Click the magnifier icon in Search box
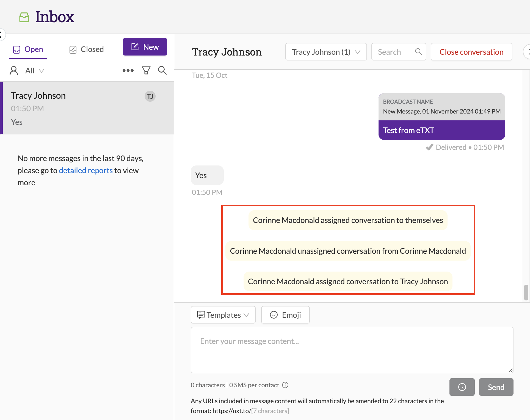This screenshot has width=530, height=420. click(x=419, y=52)
